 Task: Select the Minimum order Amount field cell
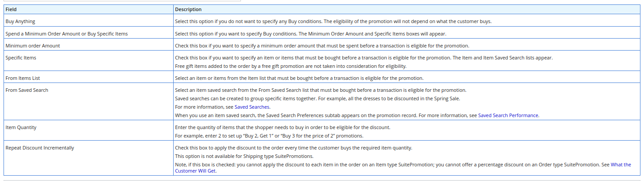point(33,46)
